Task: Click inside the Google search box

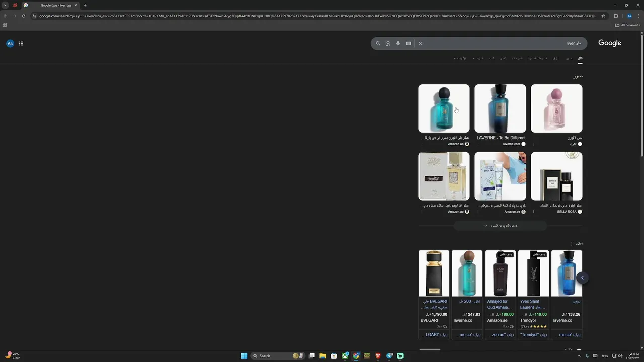Action: (479, 43)
